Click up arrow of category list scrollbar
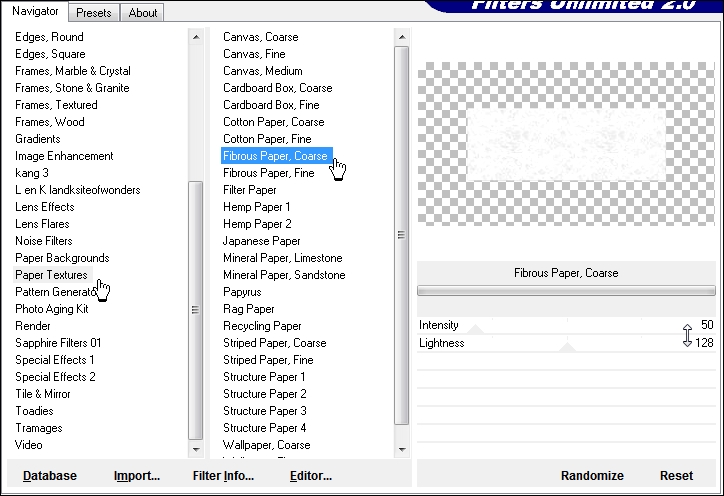This screenshot has width=724, height=496. [x=196, y=36]
